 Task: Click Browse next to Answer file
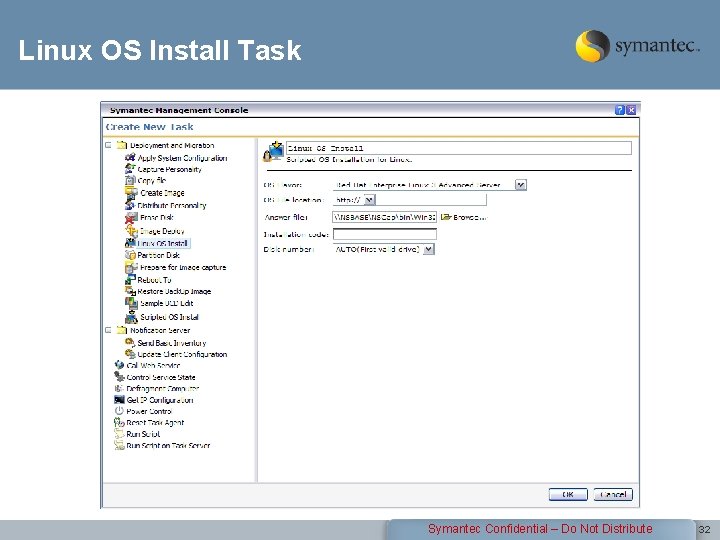(464, 217)
